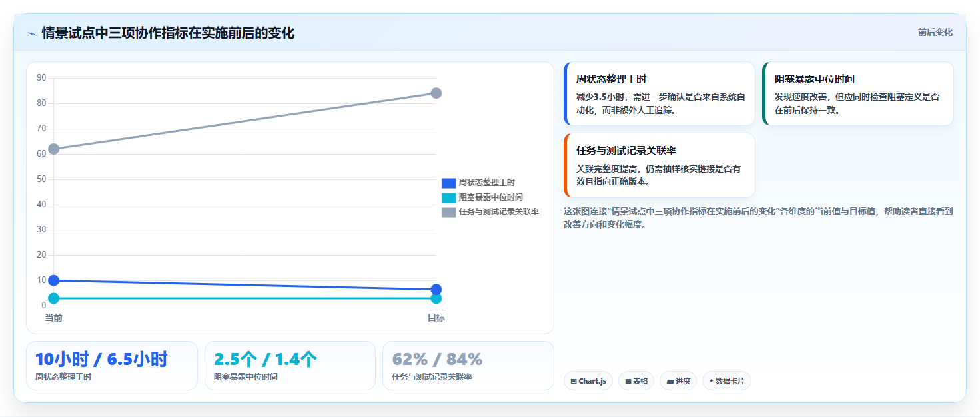Viewport: 980px width, 417px height.
Task: Toggle 任务与测试记录关联率 legend color box
Action: 449,212
